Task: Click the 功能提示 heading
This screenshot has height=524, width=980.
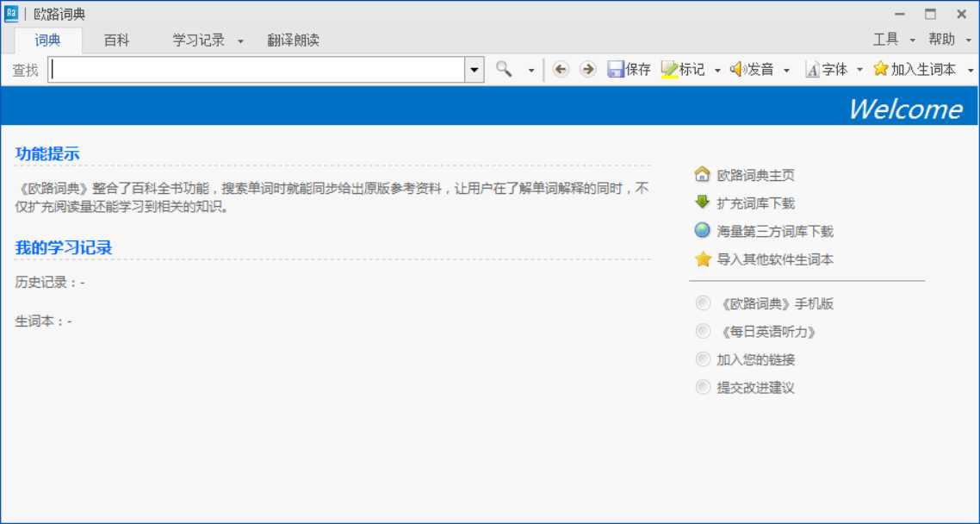Action: 47,153
